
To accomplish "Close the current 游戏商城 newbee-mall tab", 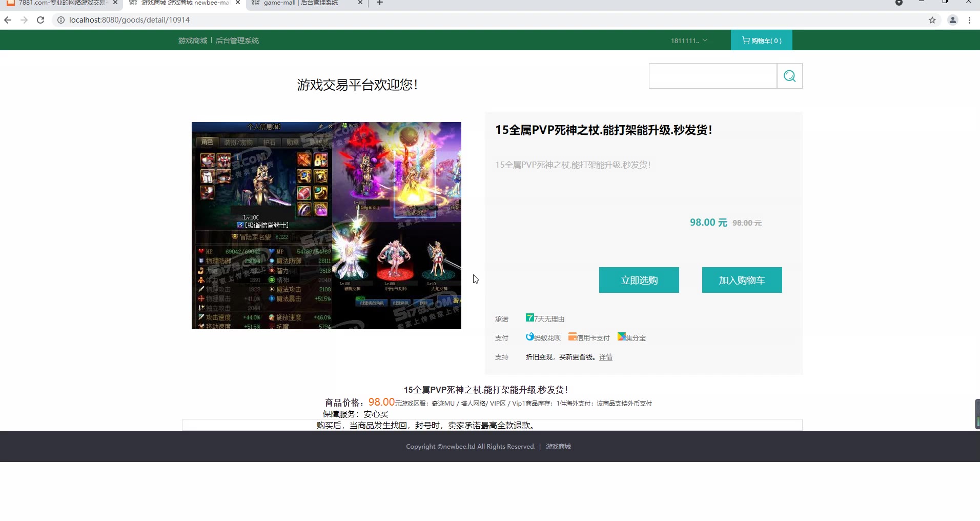I will click(x=238, y=3).
